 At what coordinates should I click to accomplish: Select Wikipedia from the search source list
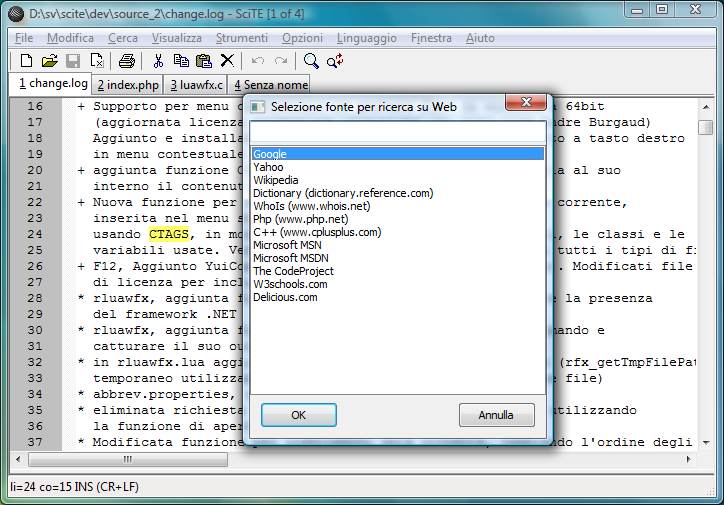pos(275,180)
